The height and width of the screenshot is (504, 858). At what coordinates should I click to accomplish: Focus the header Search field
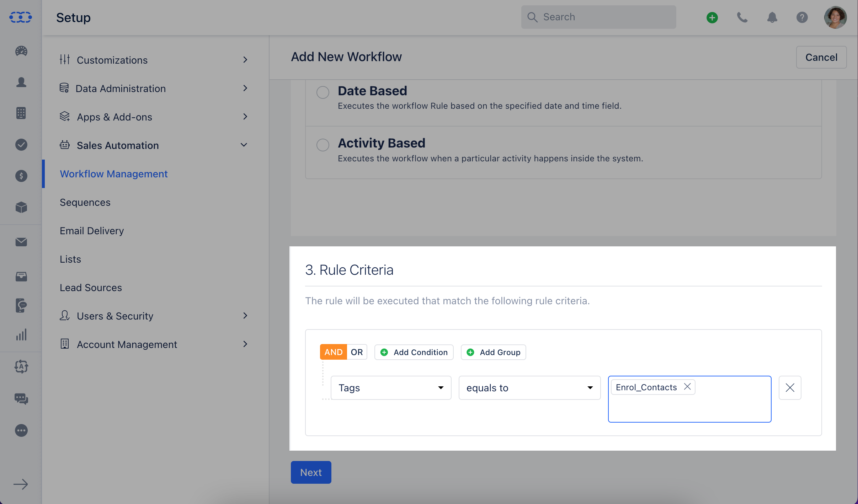click(x=598, y=17)
